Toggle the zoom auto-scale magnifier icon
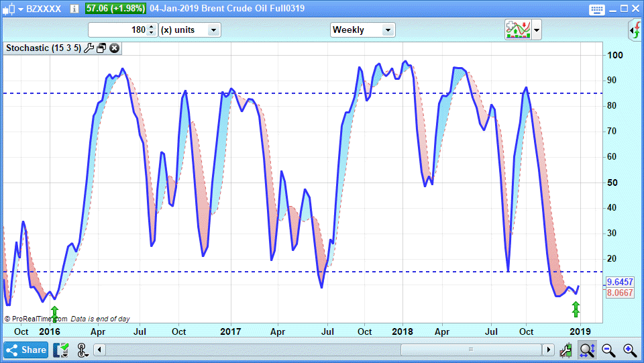644x363 pixels. 588,350
